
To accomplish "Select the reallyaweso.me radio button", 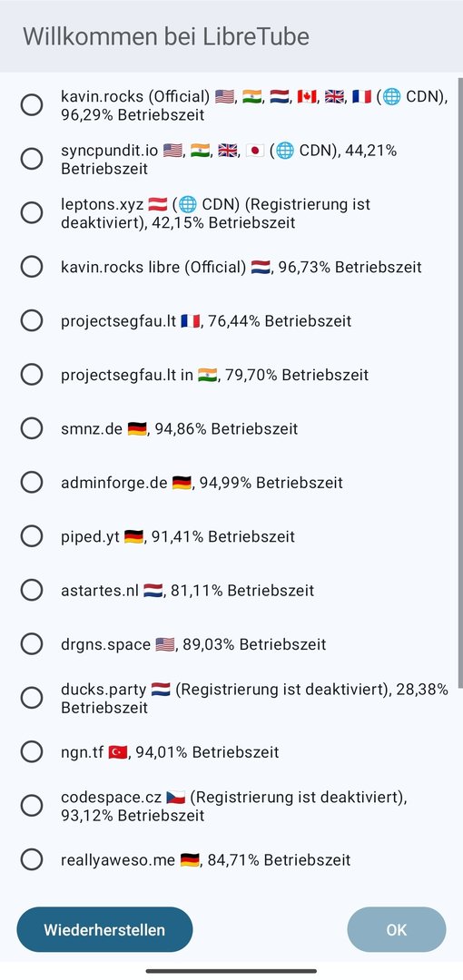I will (x=31, y=859).
